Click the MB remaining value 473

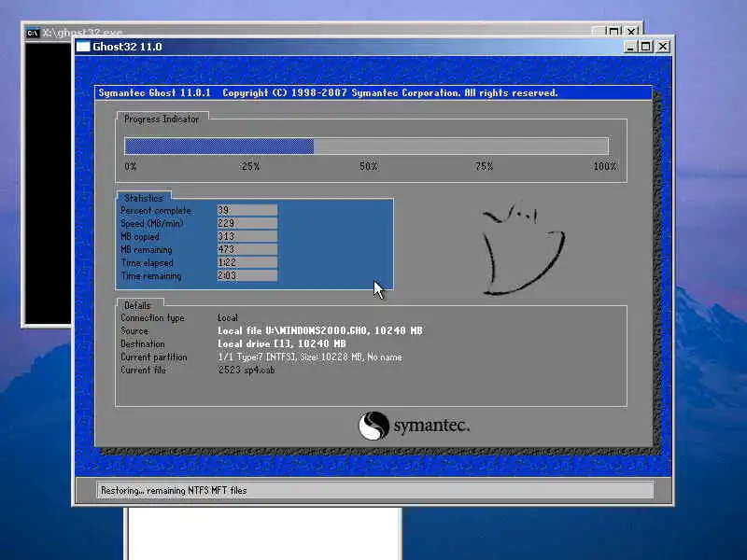pyautogui.click(x=247, y=249)
